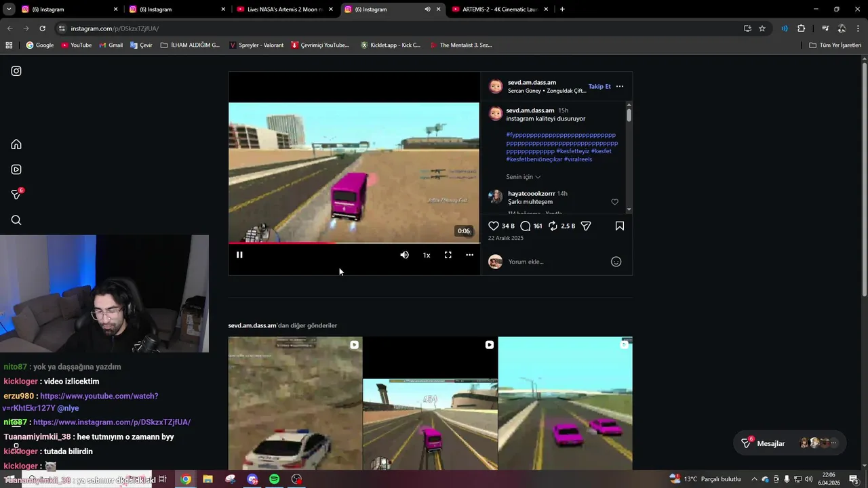The image size is (868, 488).
Task: Open the post comments bubble icon
Action: tap(525, 226)
